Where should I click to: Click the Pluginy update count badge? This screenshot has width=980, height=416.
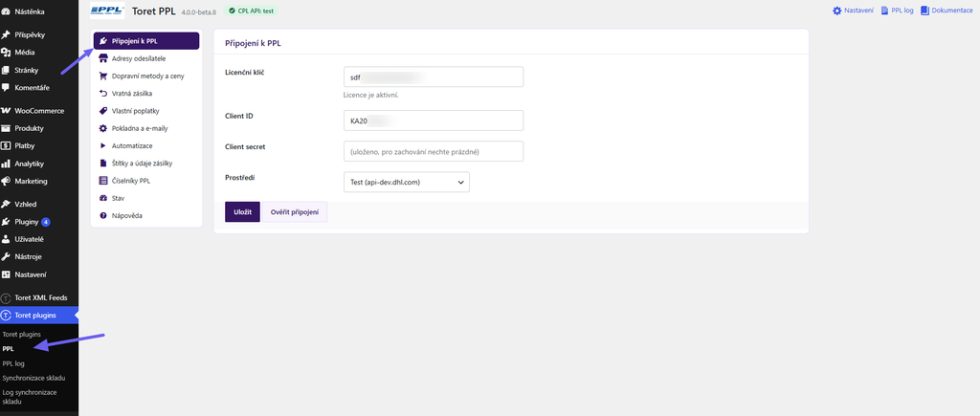coord(46,222)
